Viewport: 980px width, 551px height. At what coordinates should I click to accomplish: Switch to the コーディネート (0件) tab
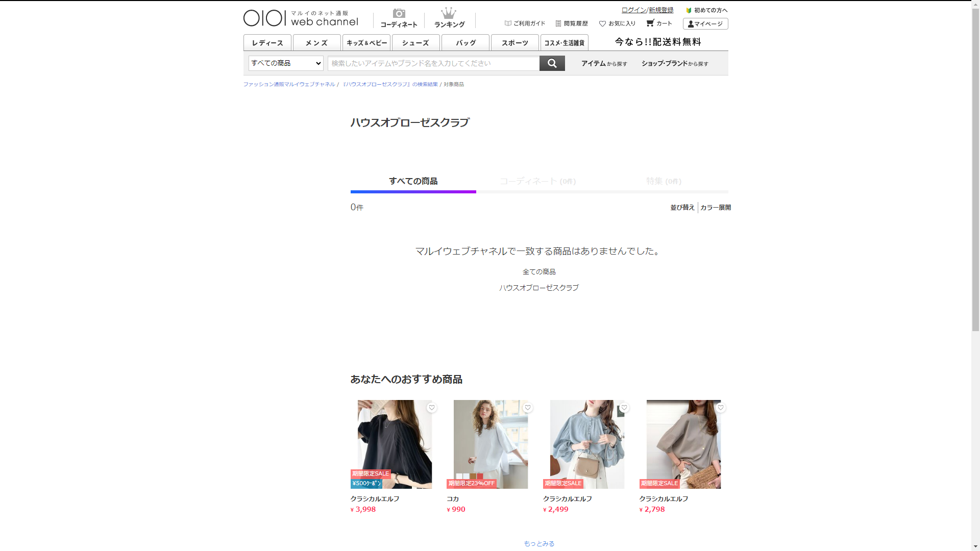(x=537, y=182)
